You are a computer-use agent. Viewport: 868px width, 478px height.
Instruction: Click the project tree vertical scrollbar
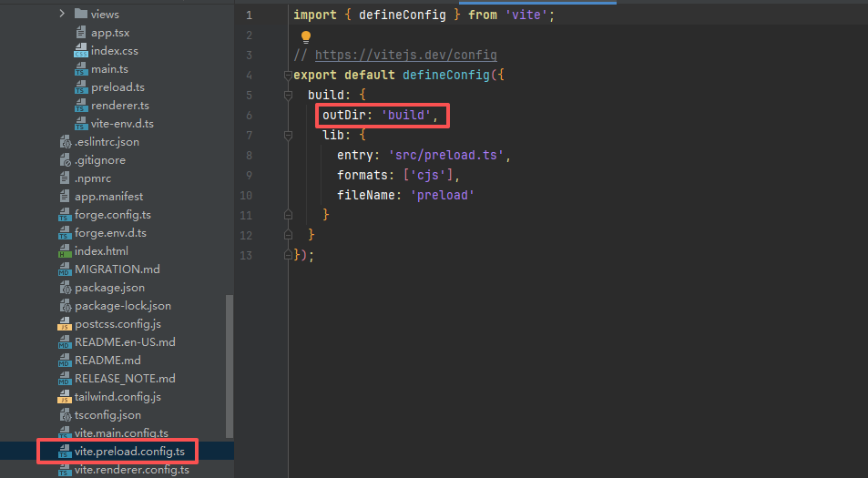pyautogui.click(x=230, y=366)
